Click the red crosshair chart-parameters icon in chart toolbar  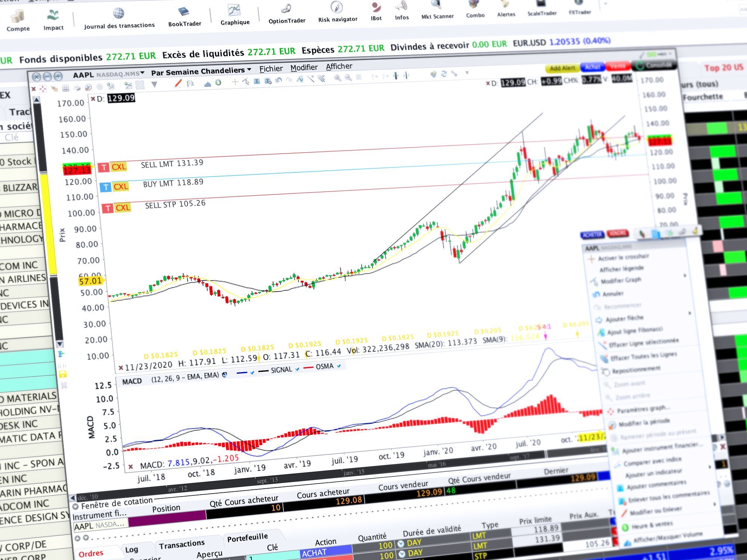(x=43, y=88)
